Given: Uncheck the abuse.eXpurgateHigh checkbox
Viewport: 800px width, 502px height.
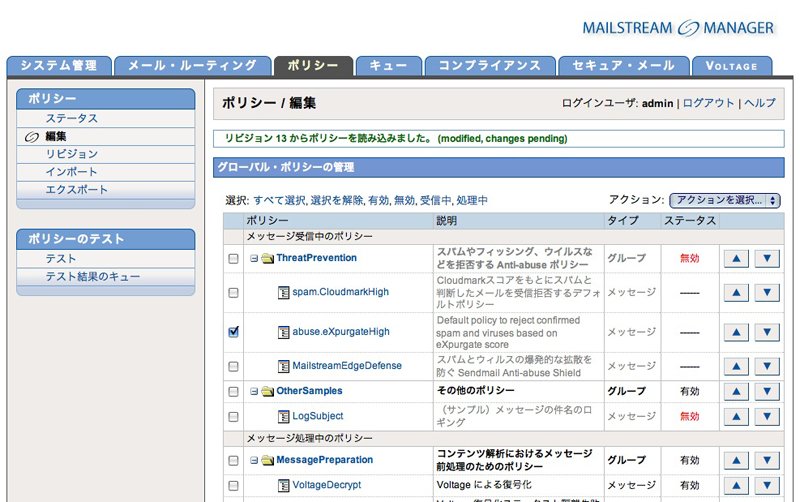Looking at the screenshot, I should (x=233, y=332).
